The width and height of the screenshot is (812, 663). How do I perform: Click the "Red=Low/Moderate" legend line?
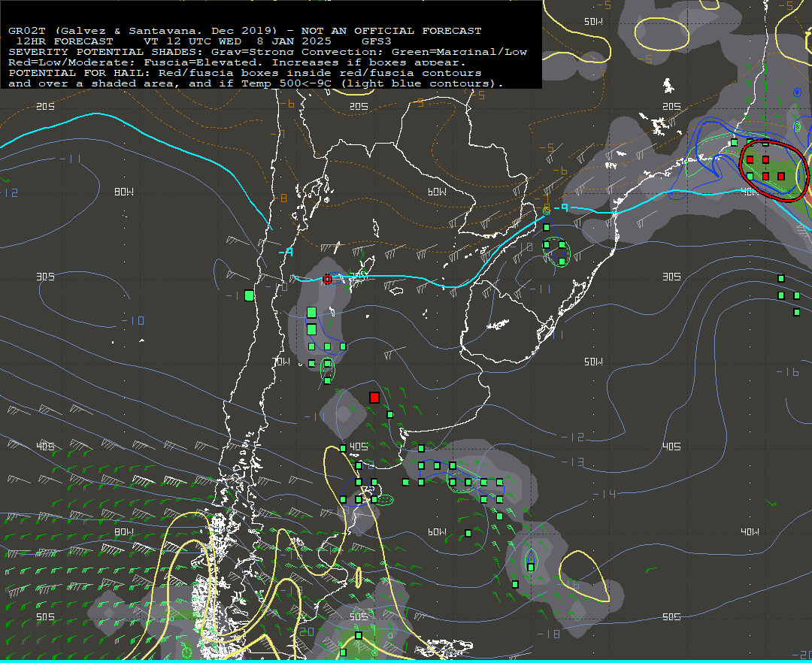[238, 62]
